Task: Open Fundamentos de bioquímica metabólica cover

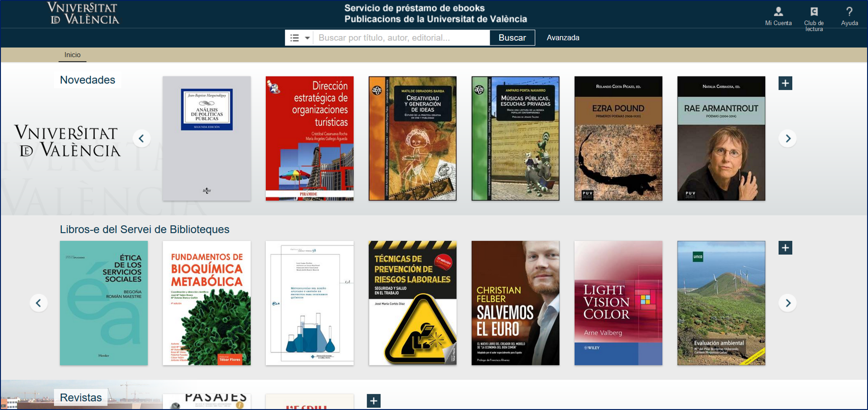Action: [x=207, y=303]
